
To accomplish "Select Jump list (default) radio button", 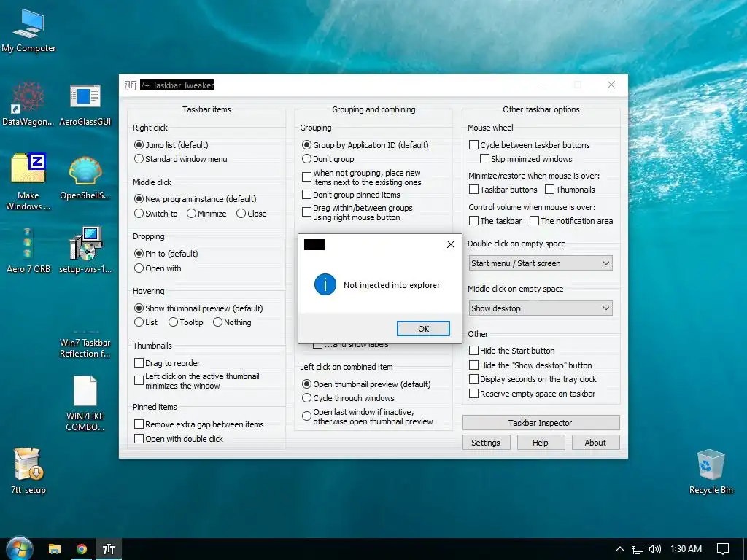I will click(171, 145).
